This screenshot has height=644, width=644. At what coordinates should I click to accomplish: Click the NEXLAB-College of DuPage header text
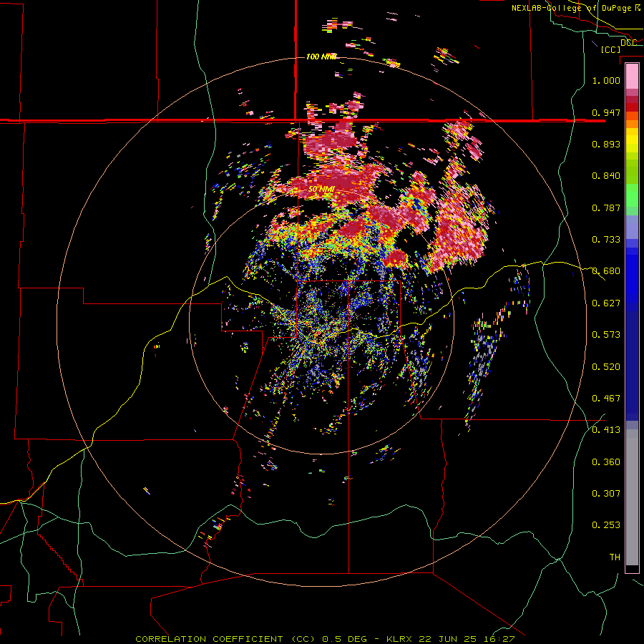(576, 8)
